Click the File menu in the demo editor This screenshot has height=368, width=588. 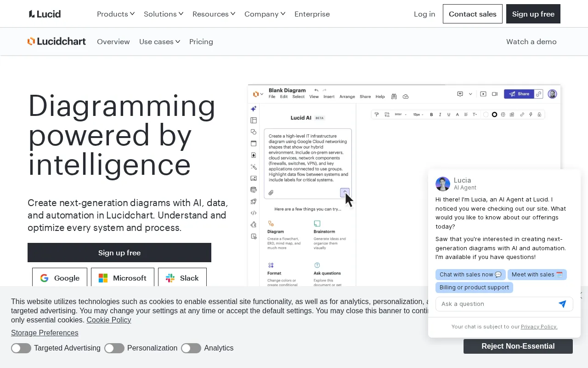[272, 97]
